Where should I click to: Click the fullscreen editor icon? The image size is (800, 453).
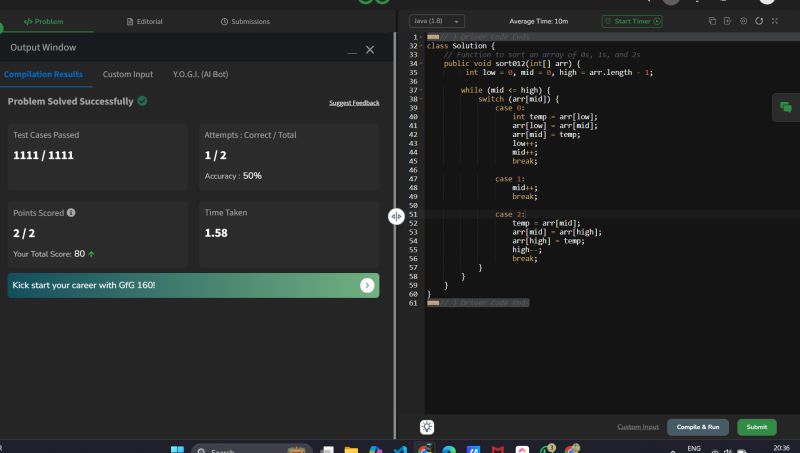coord(775,21)
